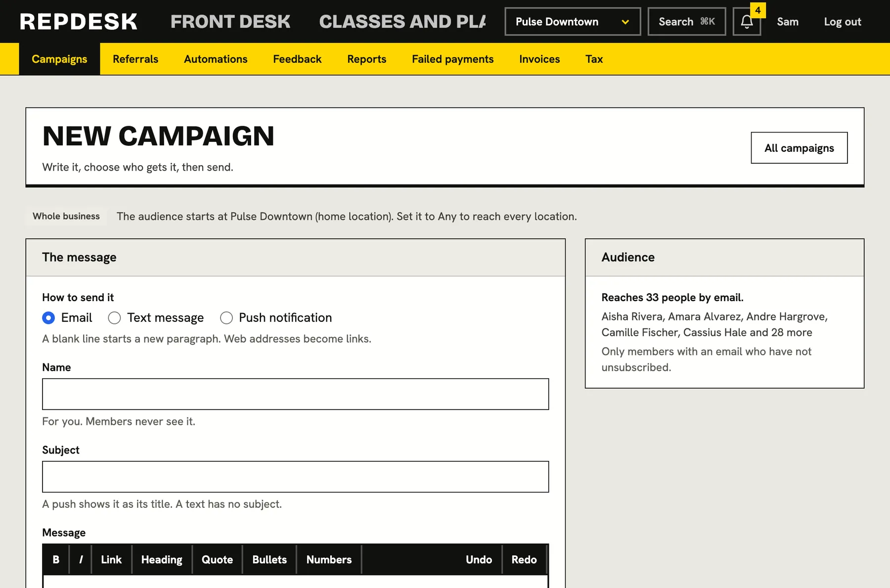This screenshot has height=588, width=890.
Task: Switch to the Campaigns tab
Action: 59,59
